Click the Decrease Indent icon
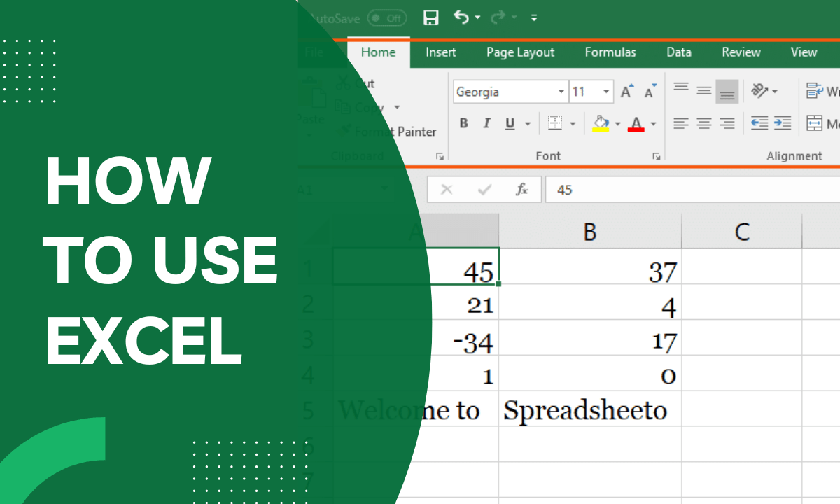The image size is (840, 504). tap(759, 123)
